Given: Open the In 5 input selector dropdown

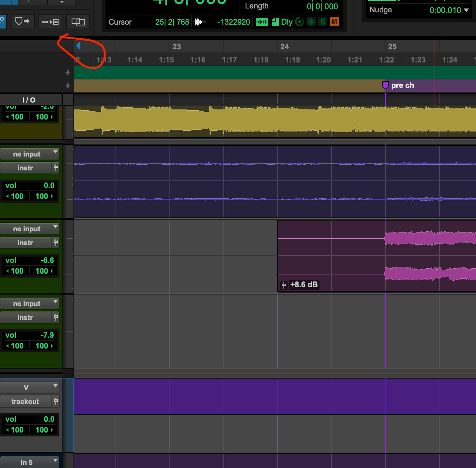Looking at the screenshot, I should [30, 462].
